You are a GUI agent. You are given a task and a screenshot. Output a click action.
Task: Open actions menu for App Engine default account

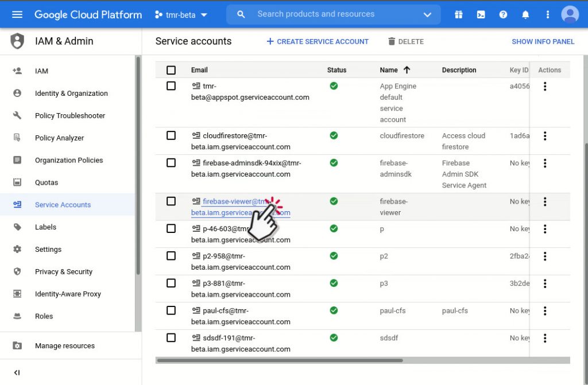(x=545, y=86)
